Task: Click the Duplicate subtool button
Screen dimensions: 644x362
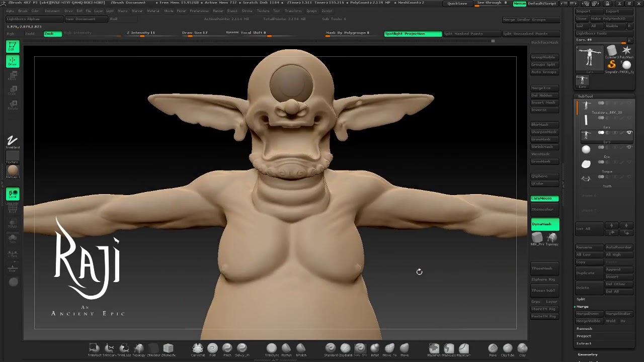Action: coord(589,273)
